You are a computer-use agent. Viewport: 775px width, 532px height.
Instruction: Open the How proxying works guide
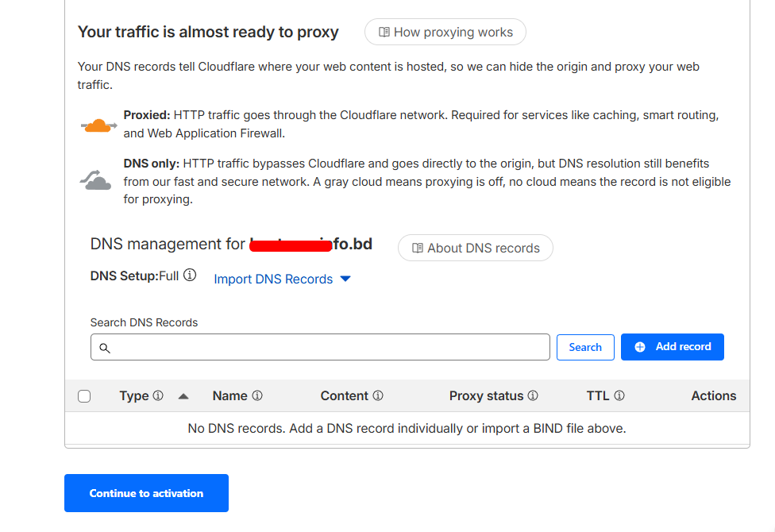point(445,33)
